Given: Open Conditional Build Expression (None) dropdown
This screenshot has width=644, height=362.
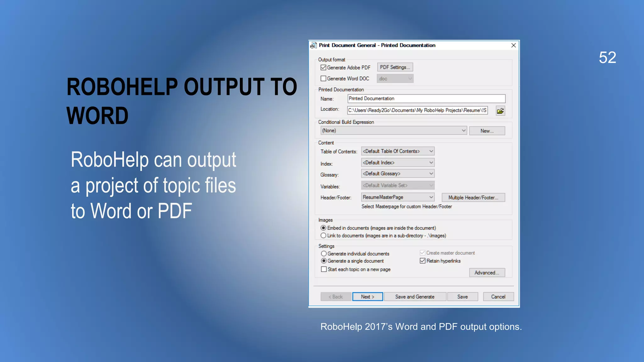Looking at the screenshot, I should (394, 131).
